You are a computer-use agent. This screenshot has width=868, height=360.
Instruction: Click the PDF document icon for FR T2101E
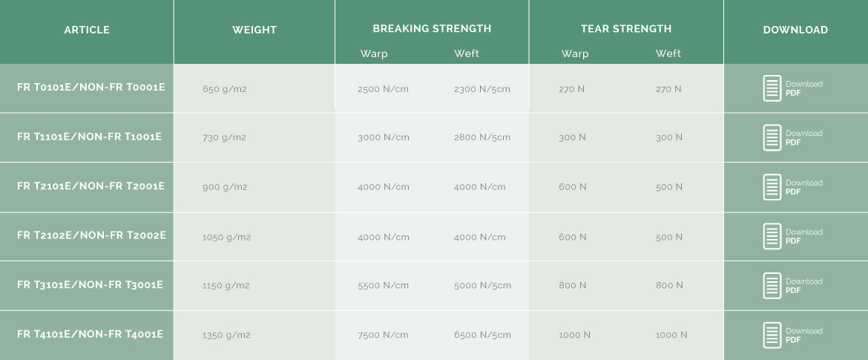pos(772,186)
